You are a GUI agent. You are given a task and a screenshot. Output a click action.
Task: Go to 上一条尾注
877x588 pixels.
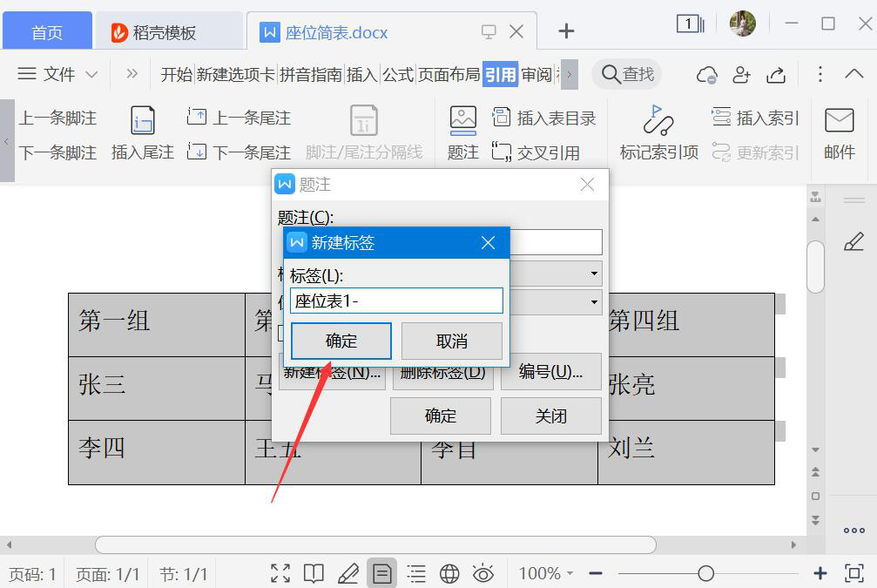click(239, 118)
